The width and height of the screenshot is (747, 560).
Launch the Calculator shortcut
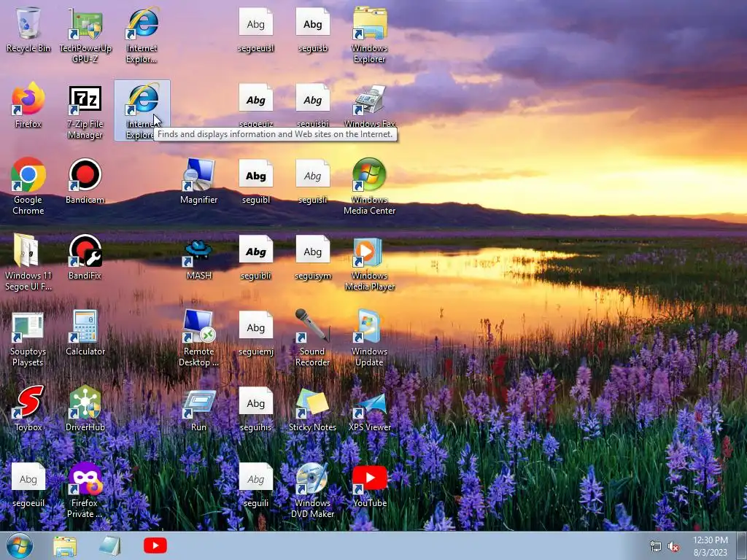85,332
